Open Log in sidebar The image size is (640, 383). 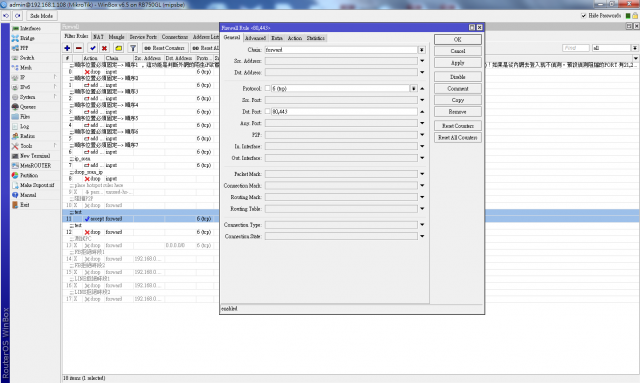[x=24, y=126]
